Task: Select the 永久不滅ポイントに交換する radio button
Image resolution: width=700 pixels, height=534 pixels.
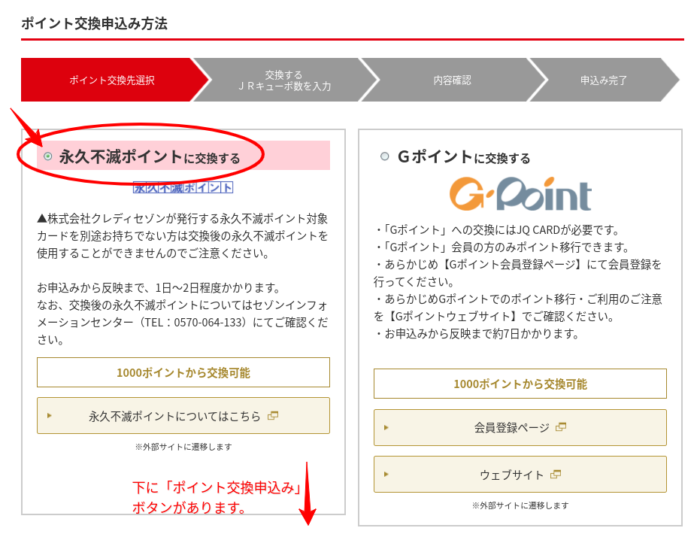Action: pos(47,156)
